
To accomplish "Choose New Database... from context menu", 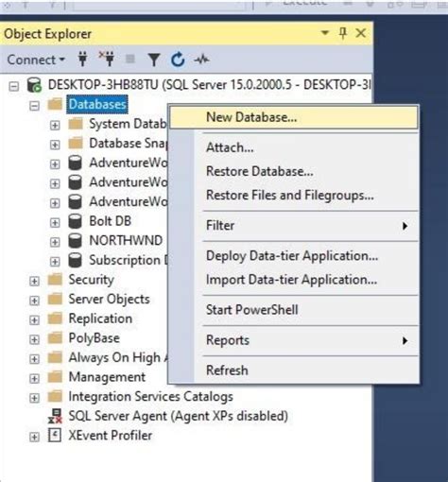I will click(294, 117).
